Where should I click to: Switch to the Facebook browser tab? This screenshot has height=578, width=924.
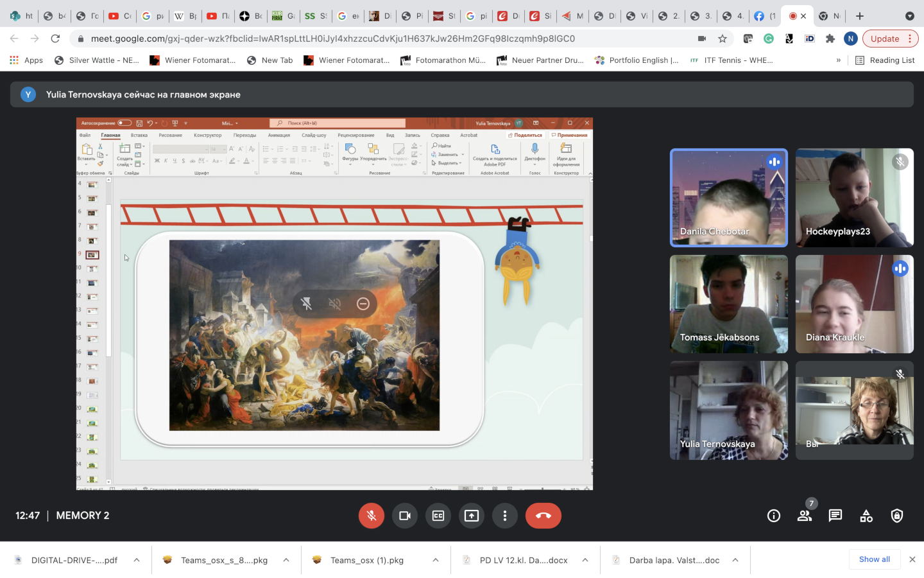tap(765, 16)
